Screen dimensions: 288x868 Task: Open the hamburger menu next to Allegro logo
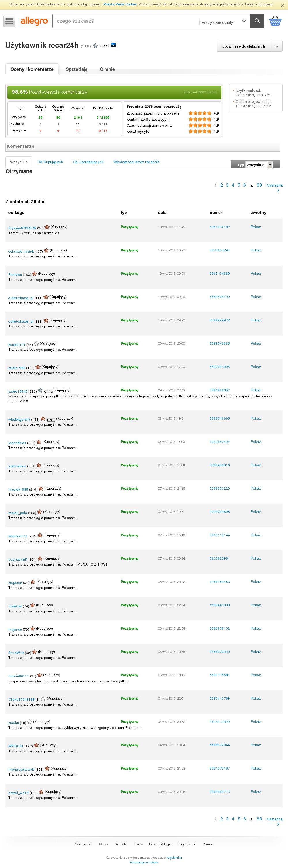[9, 21]
